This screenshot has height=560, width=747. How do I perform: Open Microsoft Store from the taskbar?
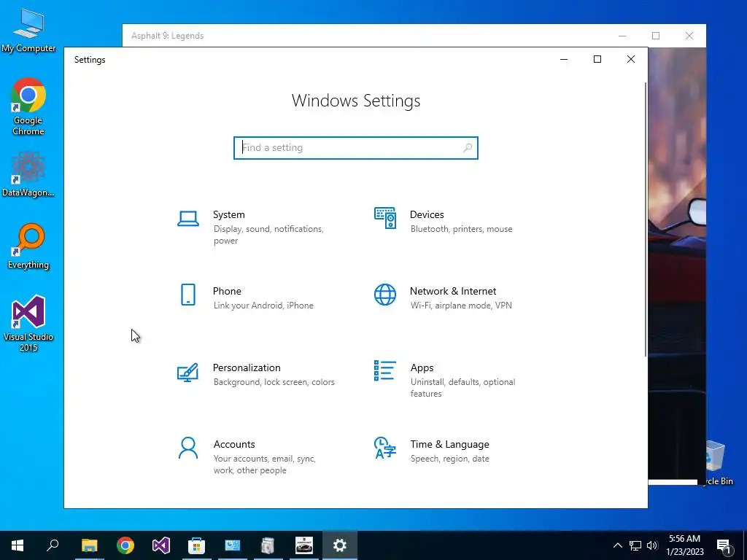(x=196, y=545)
